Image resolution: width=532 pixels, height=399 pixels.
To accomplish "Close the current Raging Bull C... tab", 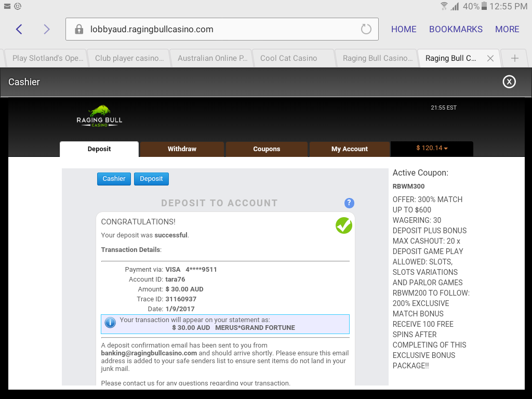I will 490,58.
